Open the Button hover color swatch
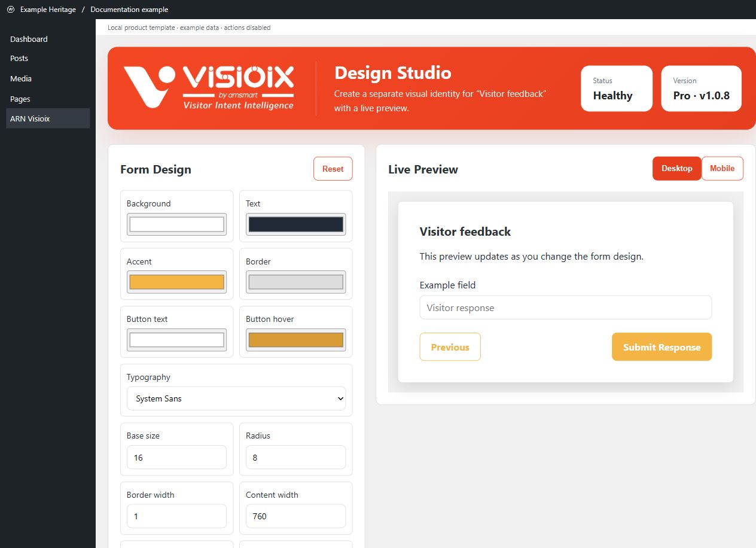The image size is (756, 548). tap(296, 340)
